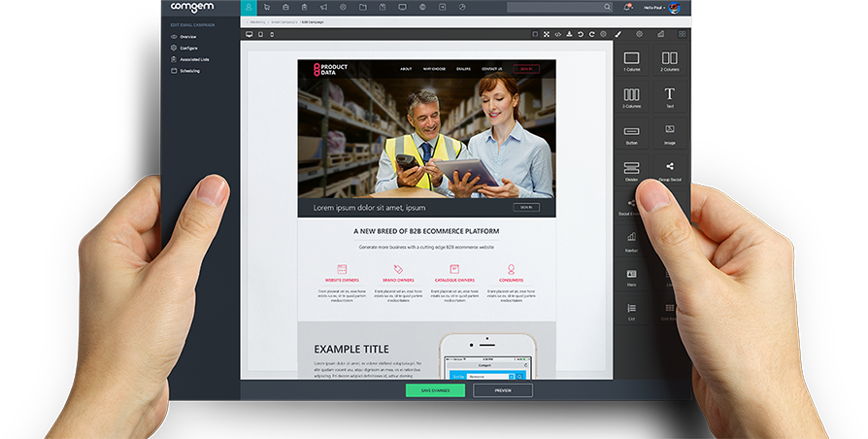The width and height of the screenshot is (868, 439).
Task: Select the Hero block
Action: point(632,277)
